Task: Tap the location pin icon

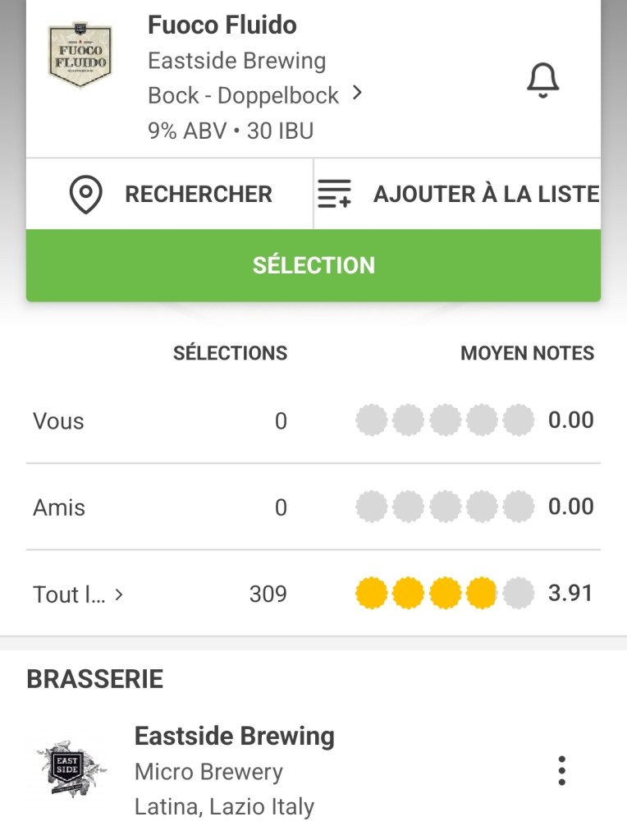Action: (86, 195)
